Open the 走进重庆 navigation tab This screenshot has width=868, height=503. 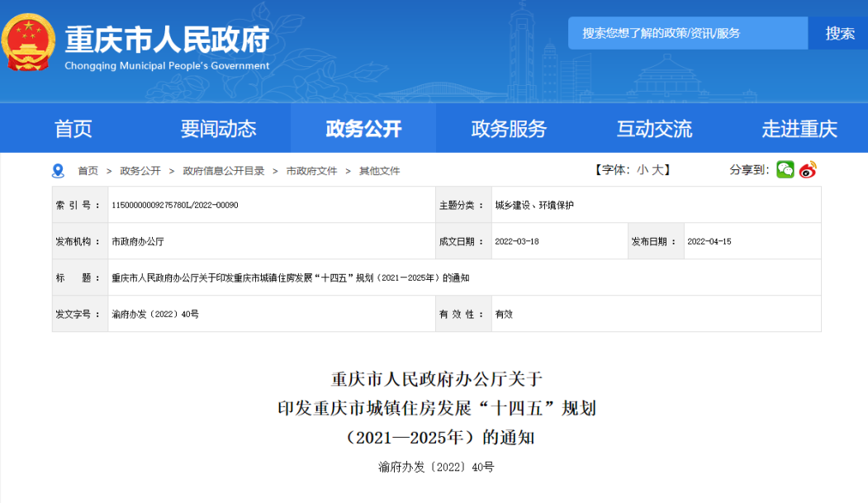(799, 128)
